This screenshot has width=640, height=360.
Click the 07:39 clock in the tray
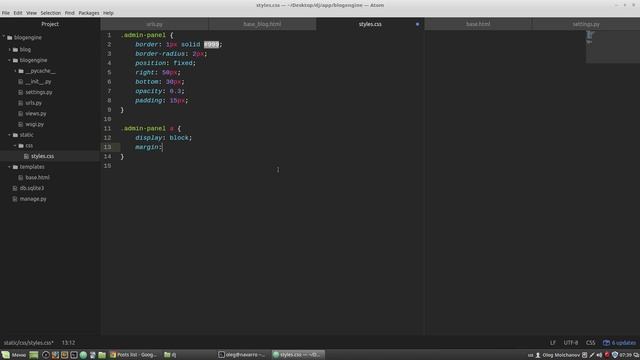[x=626, y=355]
